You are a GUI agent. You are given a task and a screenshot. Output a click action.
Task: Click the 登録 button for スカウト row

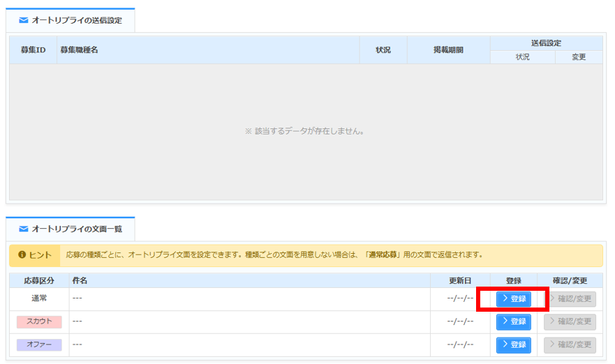[x=513, y=321]
